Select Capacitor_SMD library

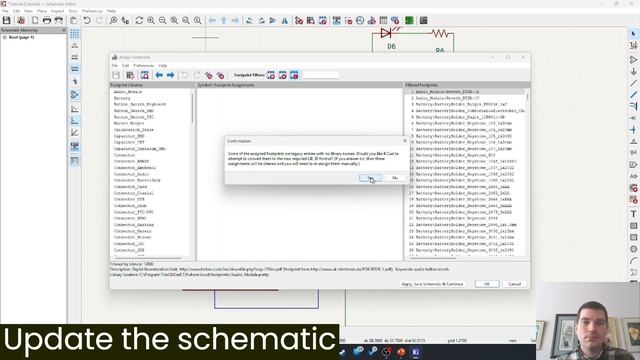click(129, 136)
